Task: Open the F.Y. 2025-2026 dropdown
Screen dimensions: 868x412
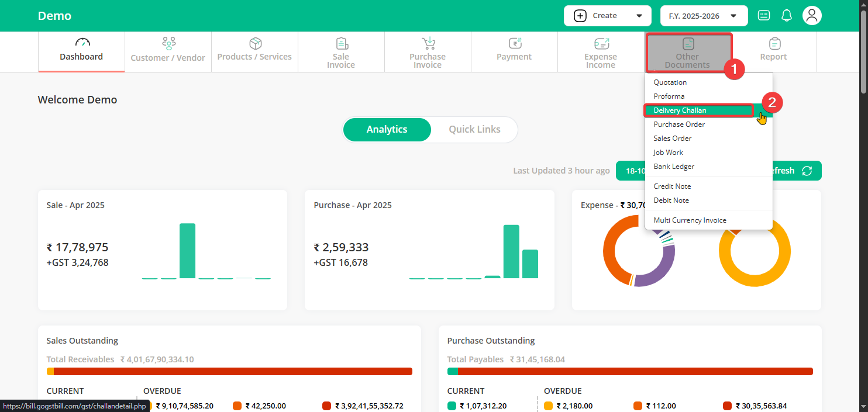Action: pos(704,16)
